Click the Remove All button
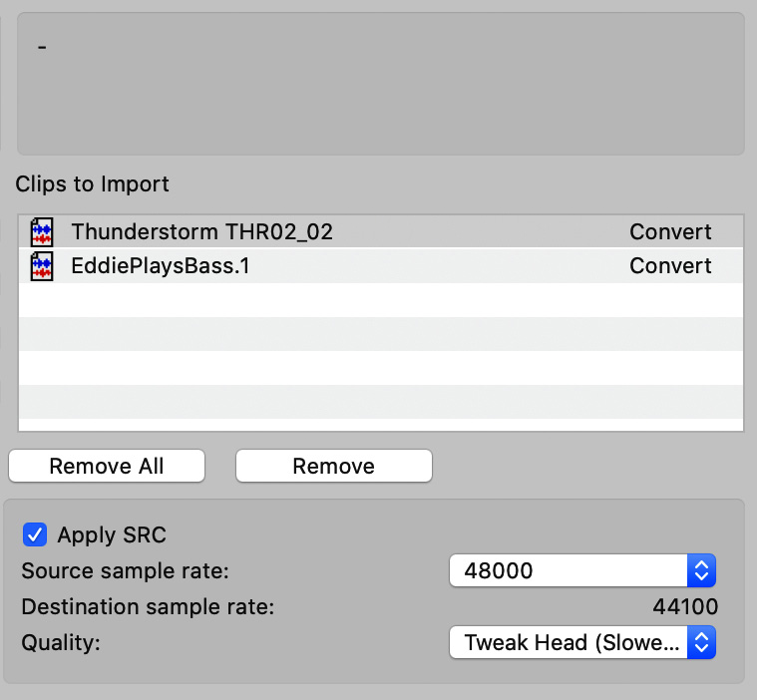The height and width of the screenshot is (700, 757). 107,466
